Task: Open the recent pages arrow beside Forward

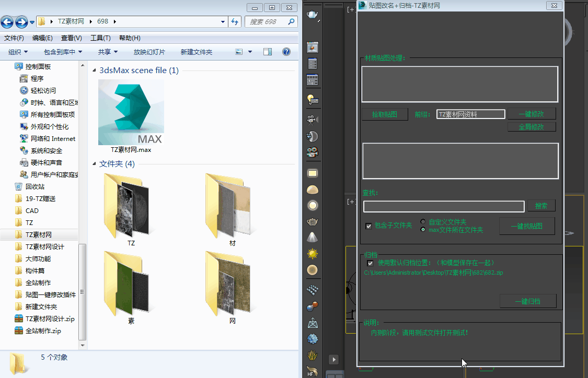Action: pyautogui.click(x=32, y=22)
